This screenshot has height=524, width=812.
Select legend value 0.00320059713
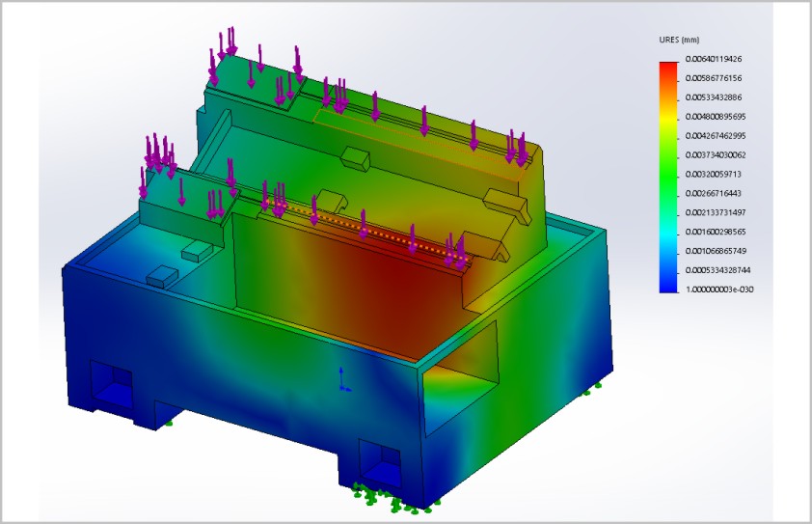[x=713, y=174]
